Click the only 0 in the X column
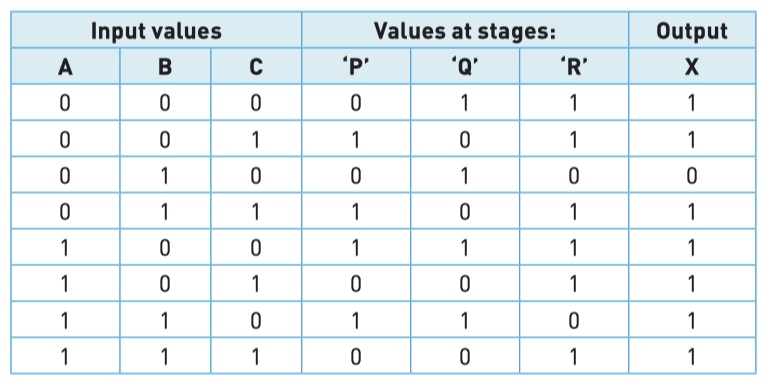776x384 pixels. (x=692, y=175)
